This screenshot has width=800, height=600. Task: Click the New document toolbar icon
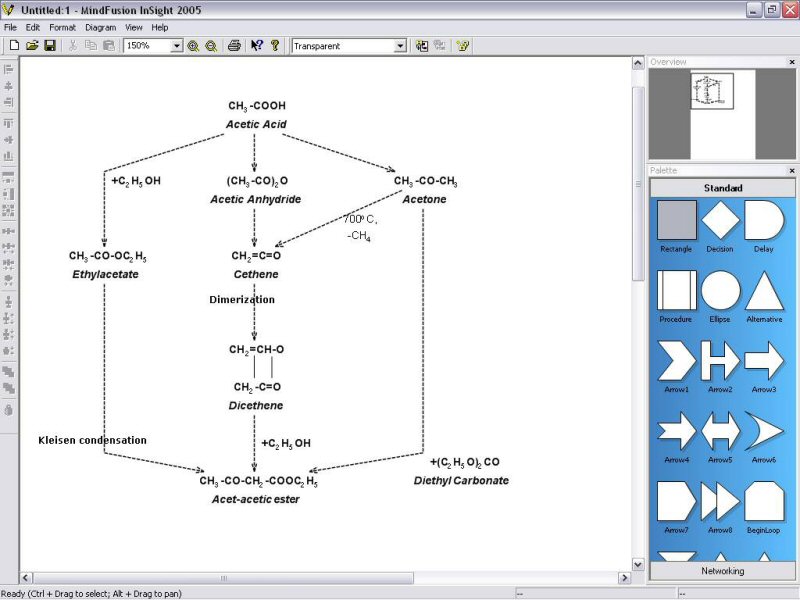coord(14,46)
